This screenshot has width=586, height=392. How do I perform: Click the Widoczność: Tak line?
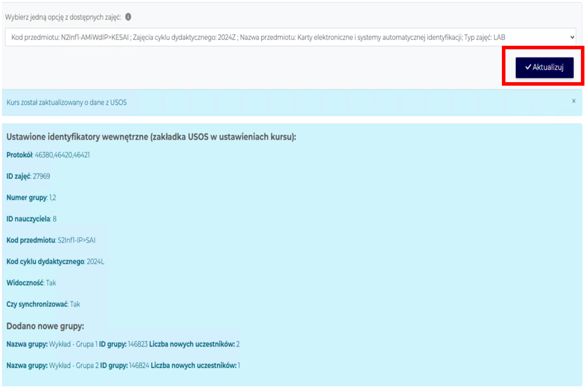[31, 283]
